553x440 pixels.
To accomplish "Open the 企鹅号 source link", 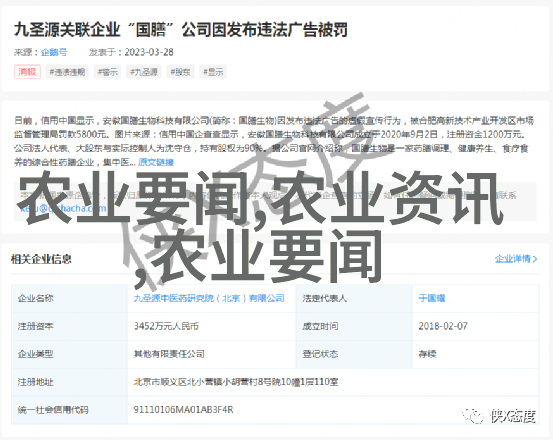I will tap(54, 52).
